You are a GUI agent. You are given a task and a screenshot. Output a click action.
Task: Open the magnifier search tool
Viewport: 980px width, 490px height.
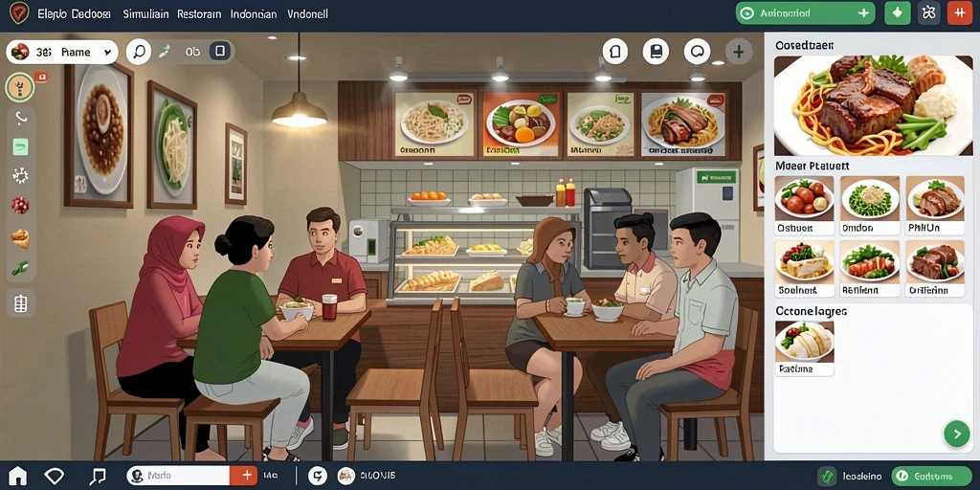139,52
